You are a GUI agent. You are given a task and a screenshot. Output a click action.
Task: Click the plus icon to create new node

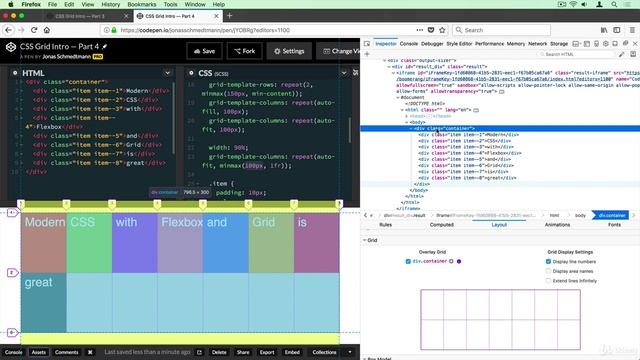[367, 54]
